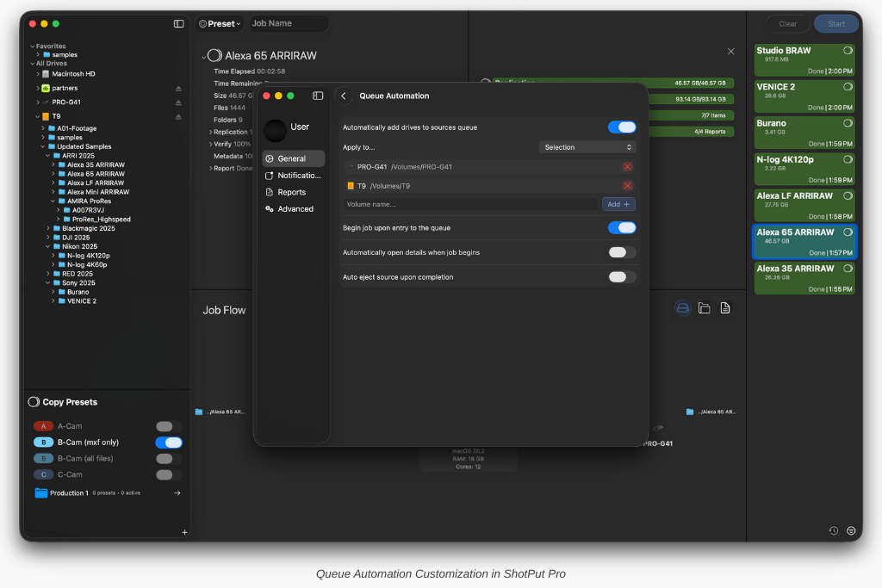Screen dimensions: 882x588
Task: Open the Preset dropdown in toolbar
Action: [x=220, y=24]
